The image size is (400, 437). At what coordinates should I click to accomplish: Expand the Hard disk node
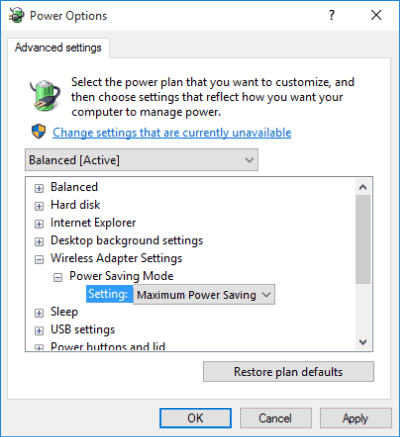click(39, 206)
